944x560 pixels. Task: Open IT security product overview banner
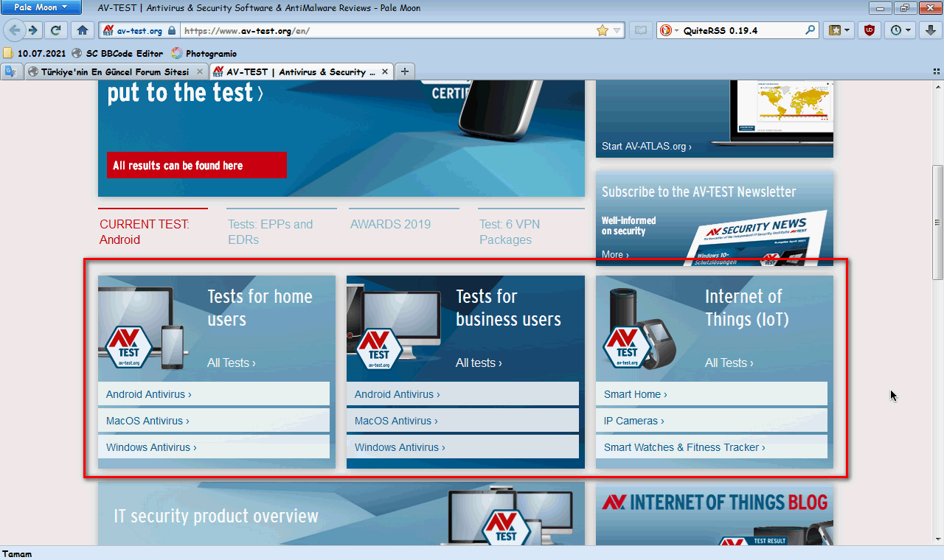click(341, 514)
